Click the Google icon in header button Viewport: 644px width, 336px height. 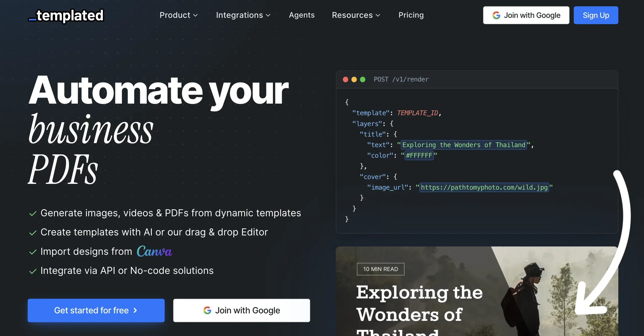click(496, 15)
